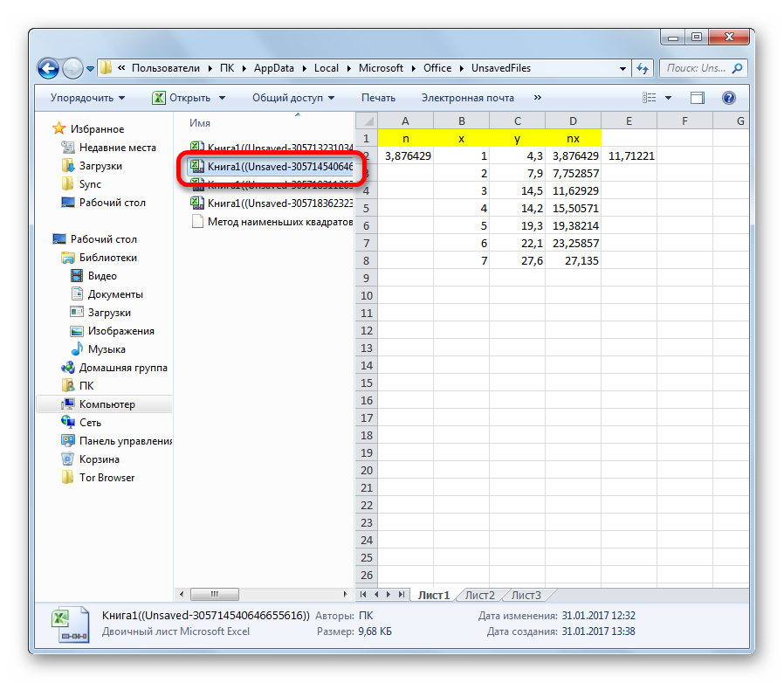The image size is (784, 683).
Task: Toggle the preview pane button in toolbar
Action: 698,98
